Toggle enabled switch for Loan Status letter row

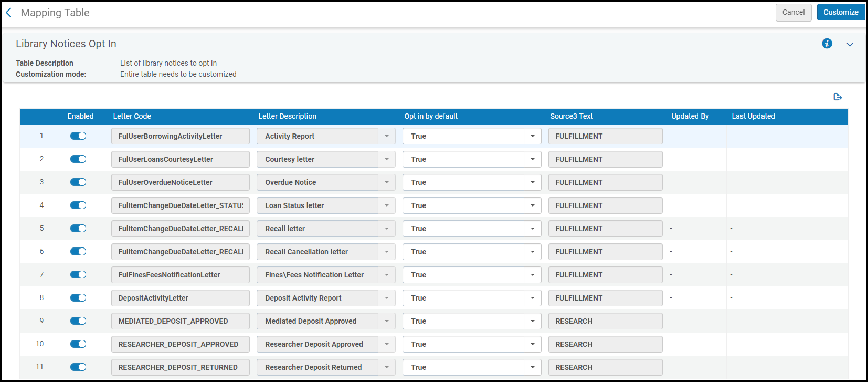pos(78,205)
